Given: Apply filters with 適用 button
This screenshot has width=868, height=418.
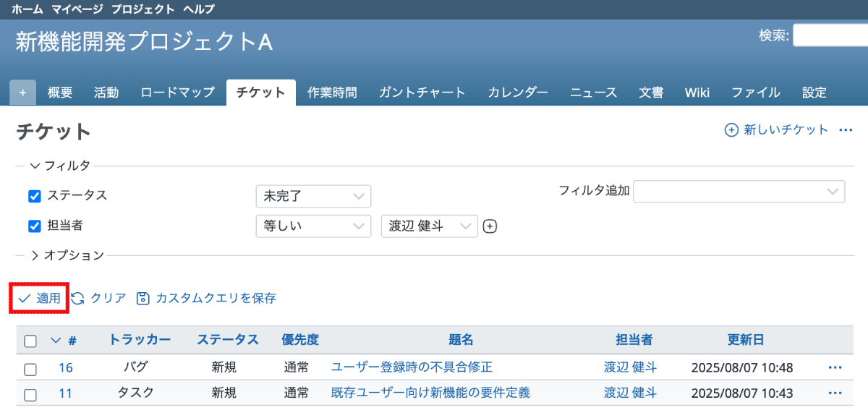Looking at the screenshot, I should (40, 298).
